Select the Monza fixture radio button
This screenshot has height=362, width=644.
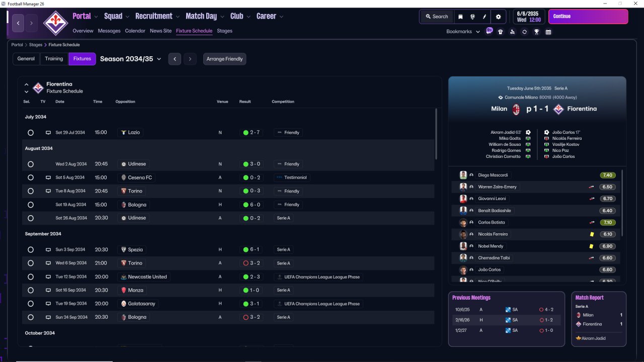tap(31, 290)
